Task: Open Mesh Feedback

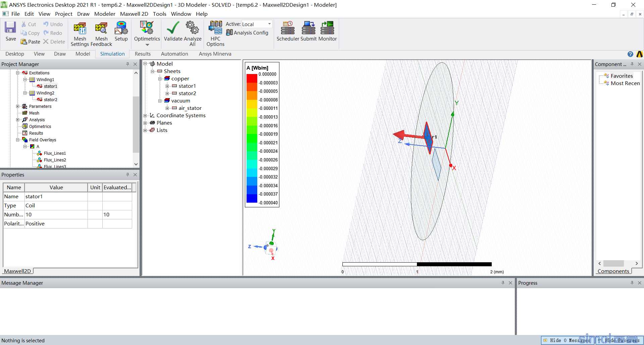Action: click(101, 34)
